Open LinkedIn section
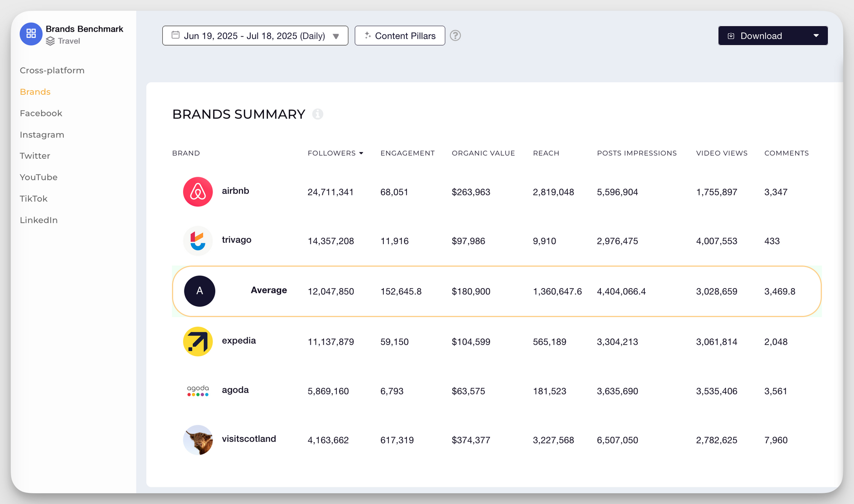854x504 pixels. (38, 220)
